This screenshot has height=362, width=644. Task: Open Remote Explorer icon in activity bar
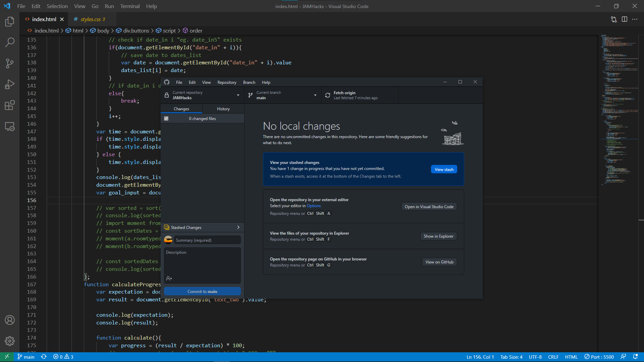[x=10, y=126]
